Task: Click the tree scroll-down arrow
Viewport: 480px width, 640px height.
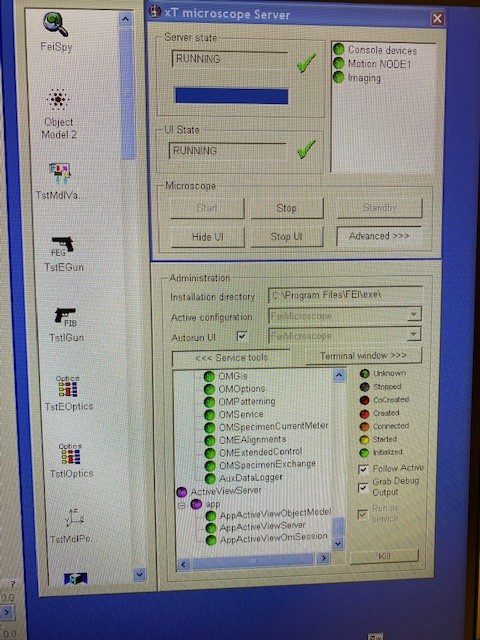Action: tap(338, 544)
